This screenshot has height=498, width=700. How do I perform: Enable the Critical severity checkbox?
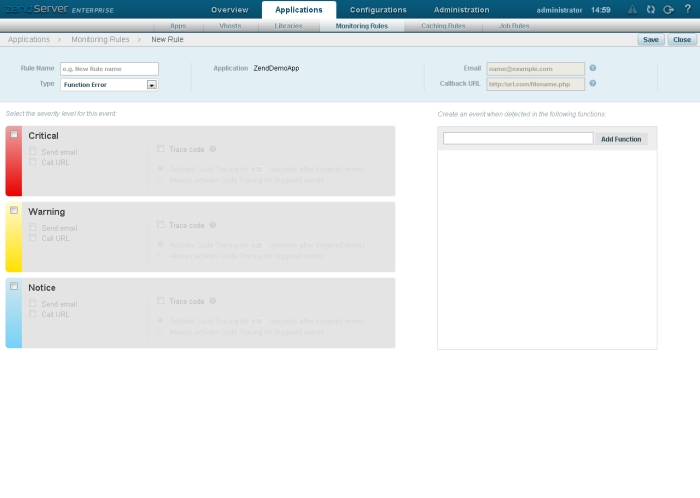tap(14, 135)
